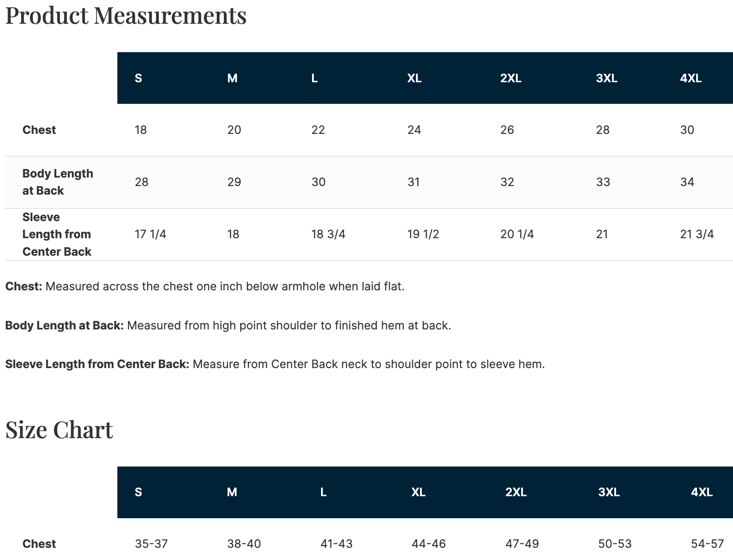Click the bold Chest: definition text
This screenshot has height=560, width=733.
point(24,286)
